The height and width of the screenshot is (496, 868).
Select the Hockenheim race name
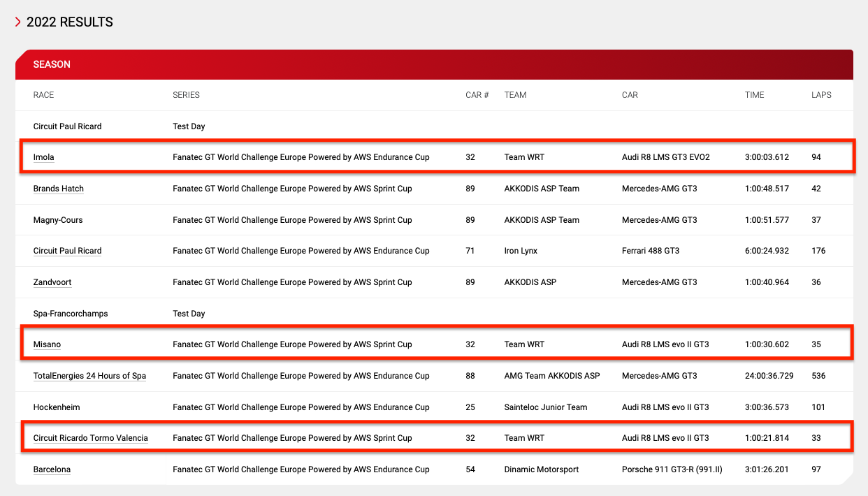[x=57, y=407]
